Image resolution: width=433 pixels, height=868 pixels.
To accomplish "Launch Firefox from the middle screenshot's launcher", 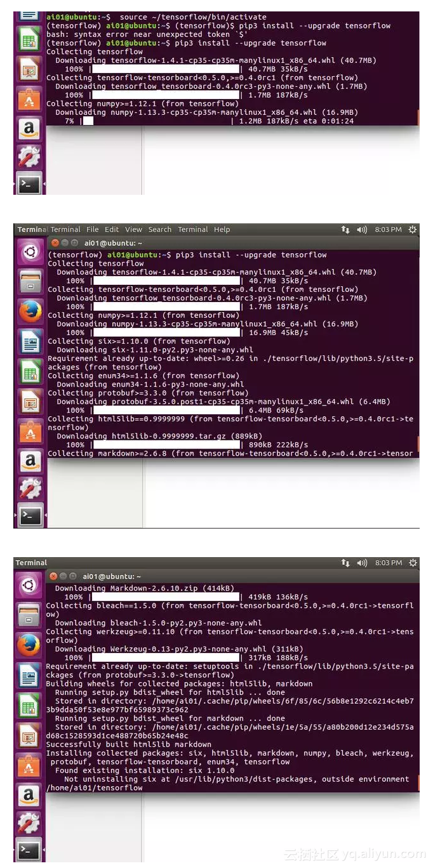I will 30,313.
